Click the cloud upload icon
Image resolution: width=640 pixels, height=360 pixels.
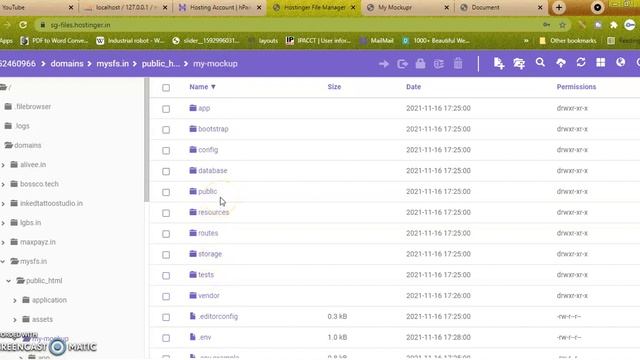tap(561, 63)
